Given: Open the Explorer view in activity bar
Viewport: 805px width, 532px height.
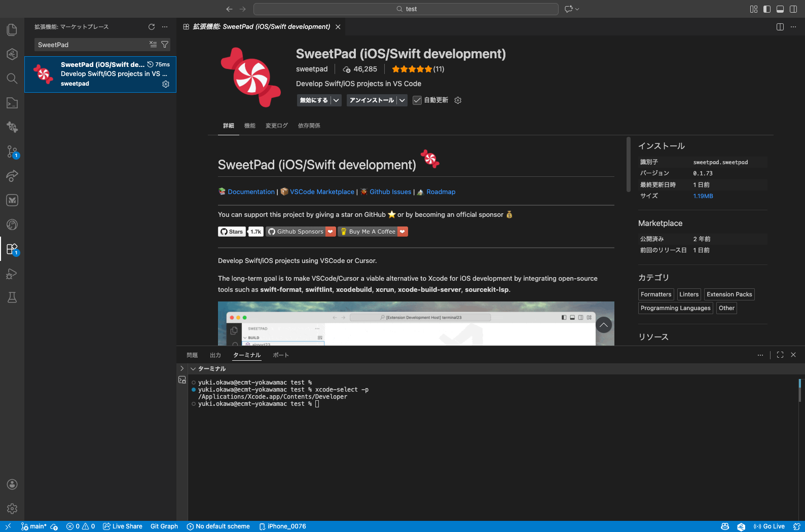Looking at the screenshot, I should click(x=12, y=30).
